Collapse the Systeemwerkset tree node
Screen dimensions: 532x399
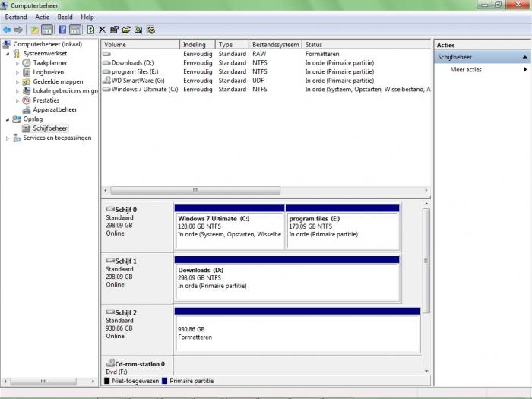(8, 54)
